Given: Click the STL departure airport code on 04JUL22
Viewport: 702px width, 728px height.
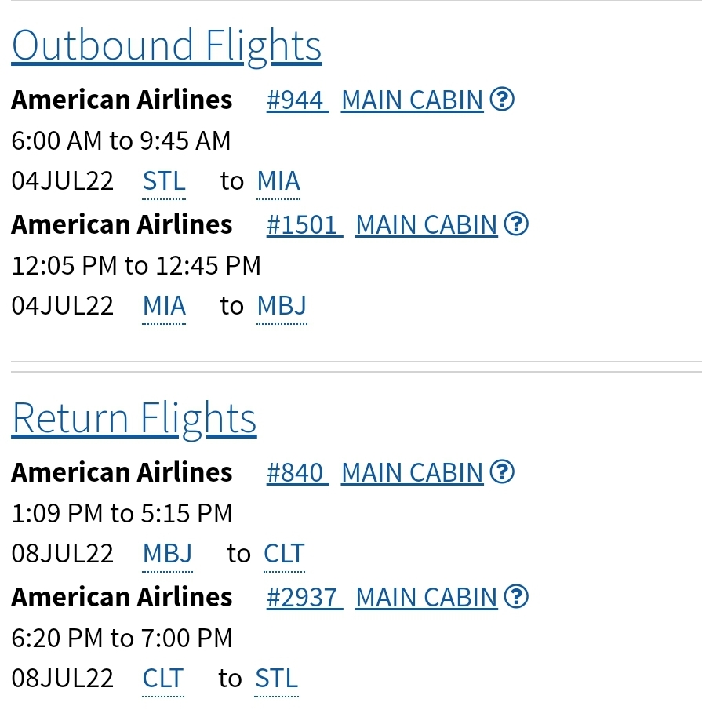Looking at the screenshot, I should pyautogui.click(x=164, y=182).
